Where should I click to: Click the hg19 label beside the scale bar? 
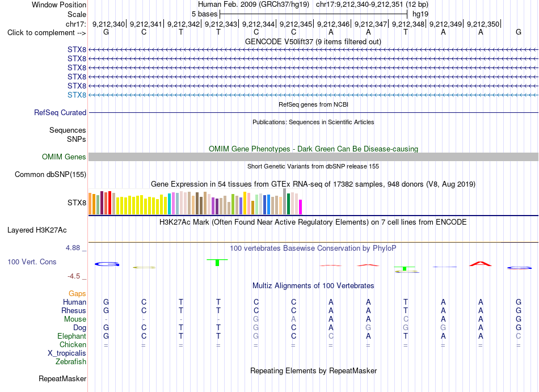pos(420,14)
